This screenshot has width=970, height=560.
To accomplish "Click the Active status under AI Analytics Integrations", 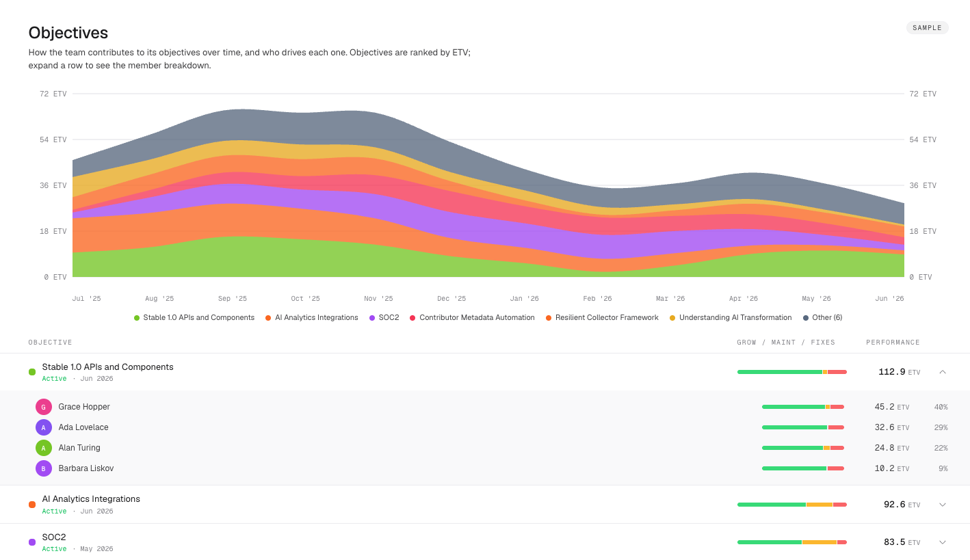I will 54,511.
